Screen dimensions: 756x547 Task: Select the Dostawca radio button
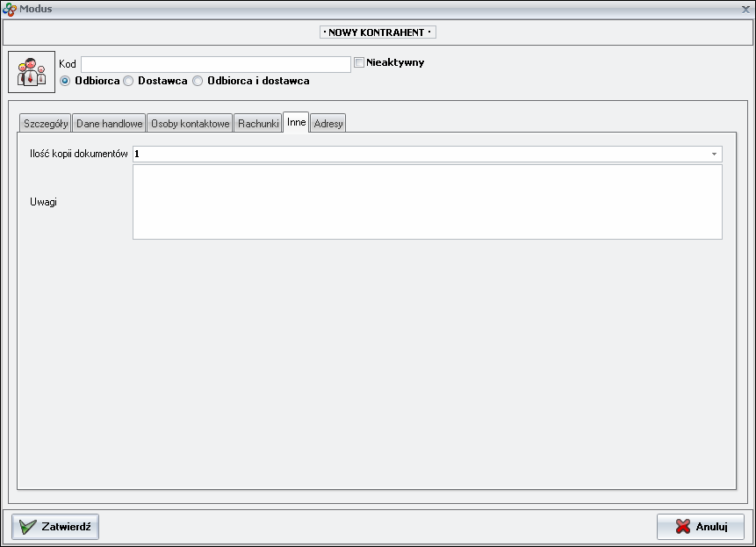point(128,81)
